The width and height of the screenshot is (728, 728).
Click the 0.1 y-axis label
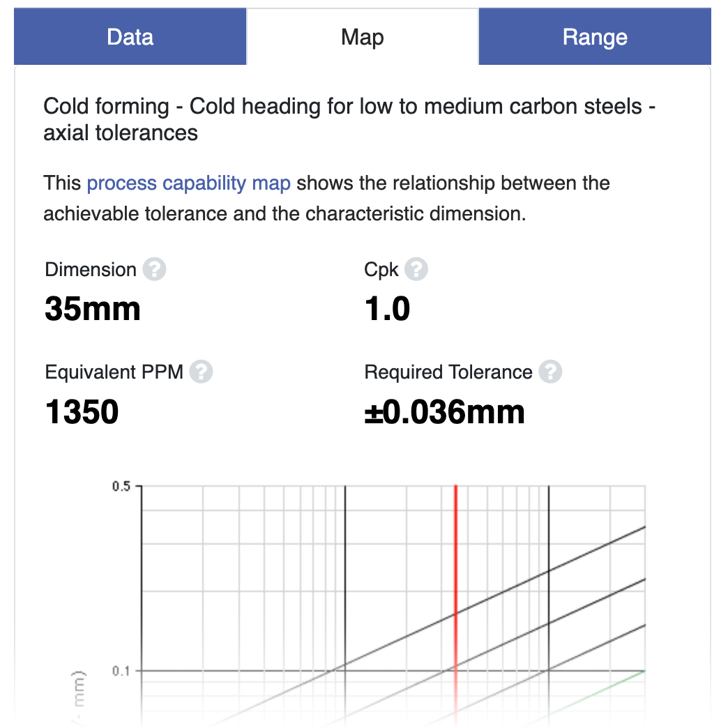[x=121, y=671]
